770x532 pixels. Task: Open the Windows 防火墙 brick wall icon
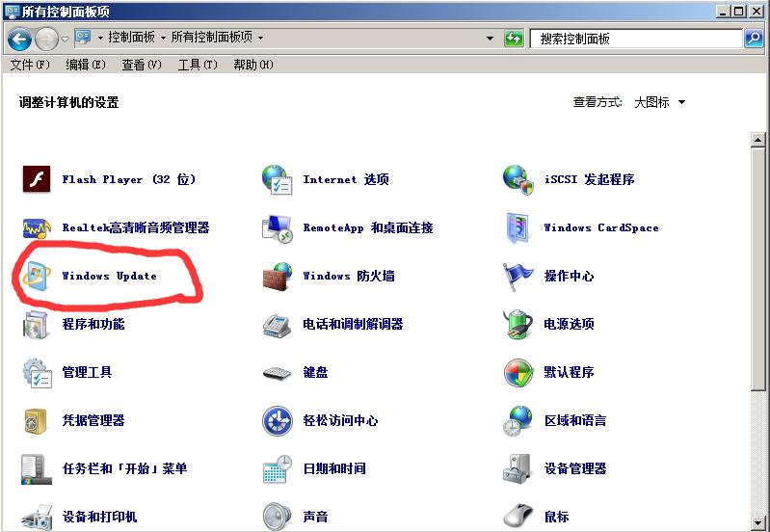[x=277, y=276]
